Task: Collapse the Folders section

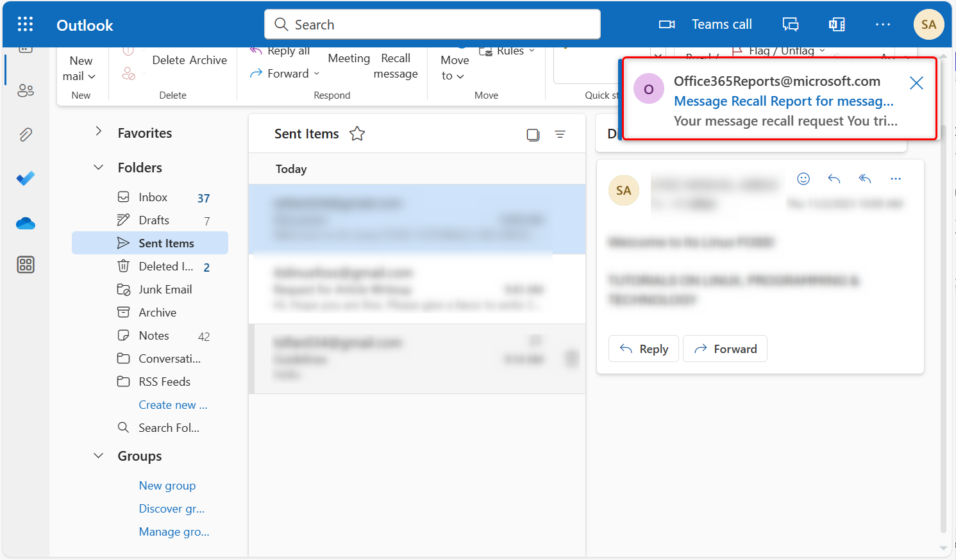Action: coord(98,167)
